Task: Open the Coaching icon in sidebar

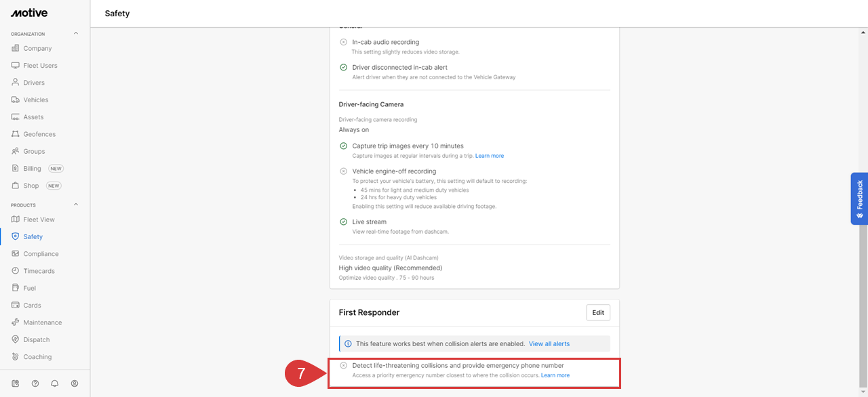Action: point(16,357)
